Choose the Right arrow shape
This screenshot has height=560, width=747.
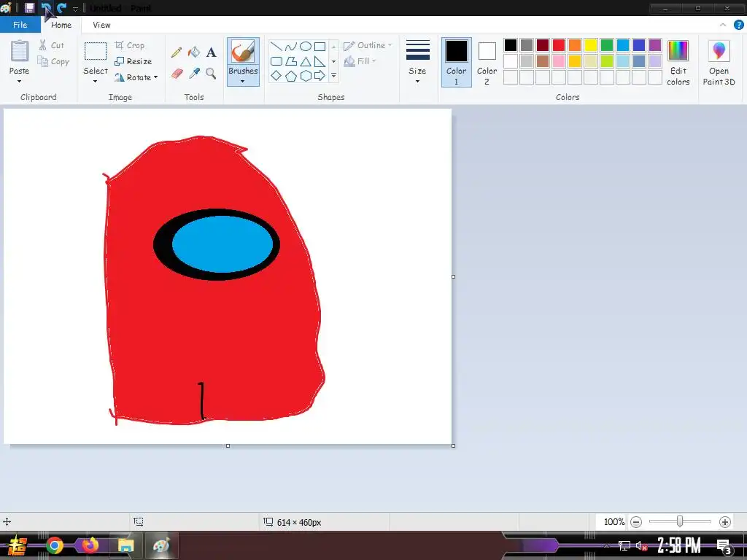tap(320, 76)
